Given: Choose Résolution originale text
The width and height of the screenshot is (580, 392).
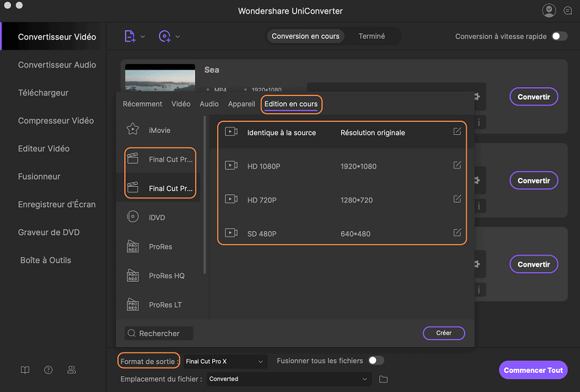Looking at the screenshot, I should [373, 133].
